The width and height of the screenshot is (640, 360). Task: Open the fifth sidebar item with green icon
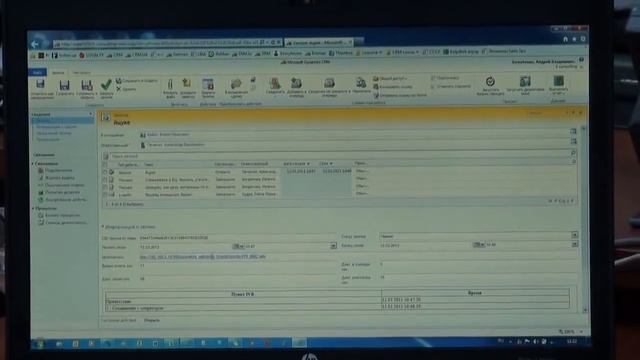click(x=62, y=200)
